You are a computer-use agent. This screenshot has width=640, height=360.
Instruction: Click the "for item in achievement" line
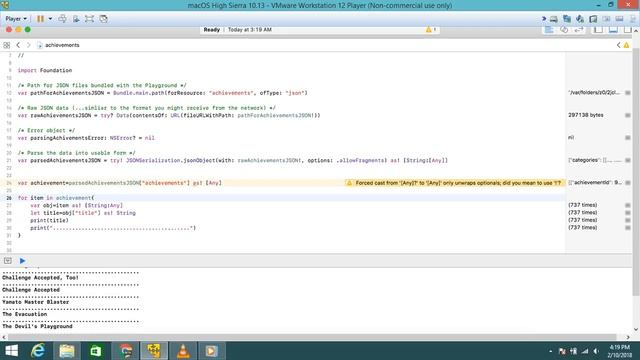coord(56,198)
